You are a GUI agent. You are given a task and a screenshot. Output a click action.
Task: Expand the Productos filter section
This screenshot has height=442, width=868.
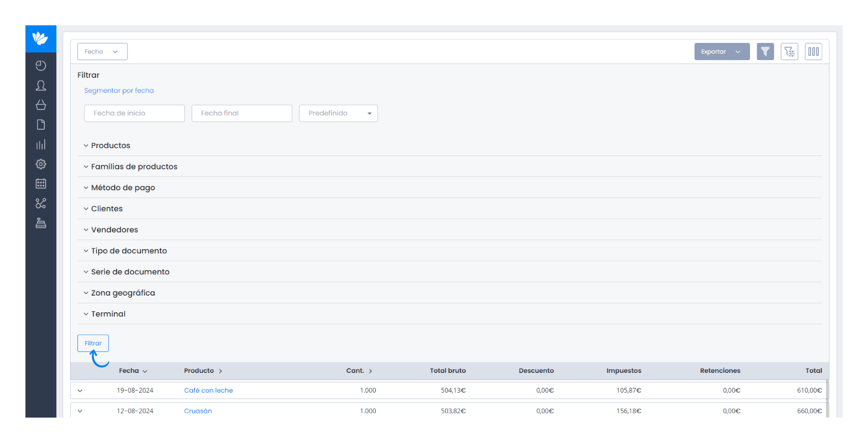(449, 146)
